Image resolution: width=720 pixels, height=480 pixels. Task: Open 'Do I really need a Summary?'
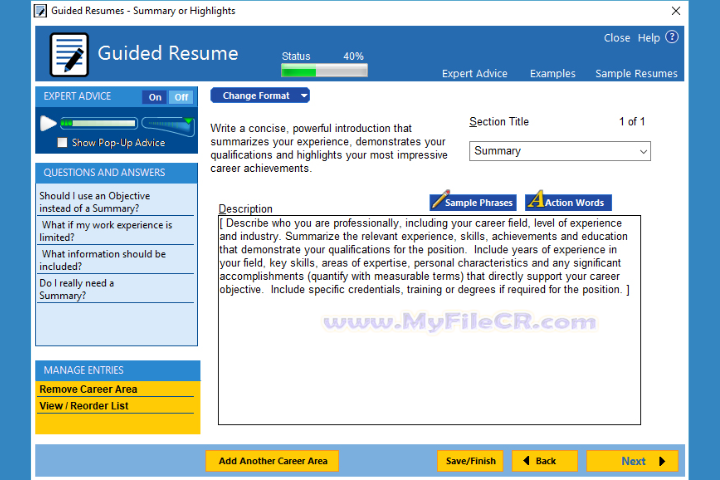tap(116, 289)
